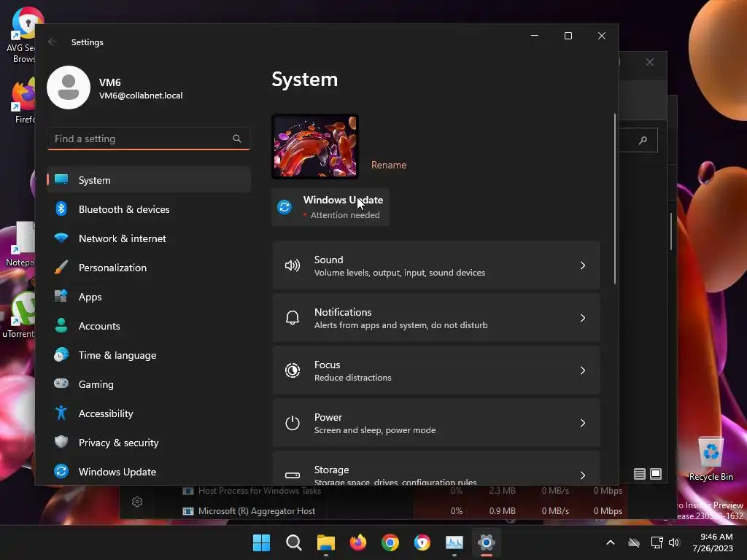Open Sound settings row
This screenshot has height=560, width=747.
tap(436, 265)
